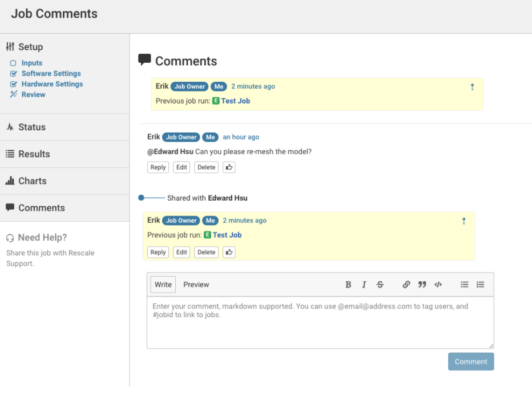Viewport: 532px width, 396px height.
Task: Add a numbered list
Action: (x=481, y=285)
